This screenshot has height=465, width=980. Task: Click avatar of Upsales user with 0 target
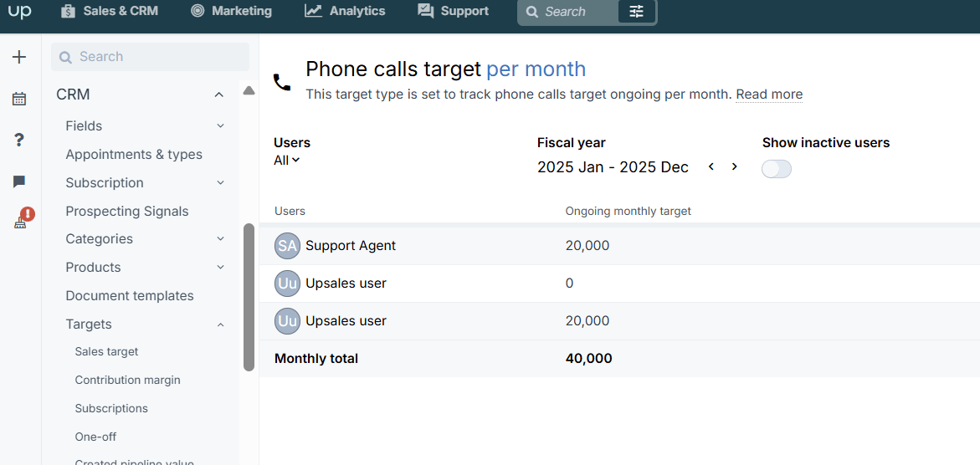pyautogui.click(x=288, y=284)
